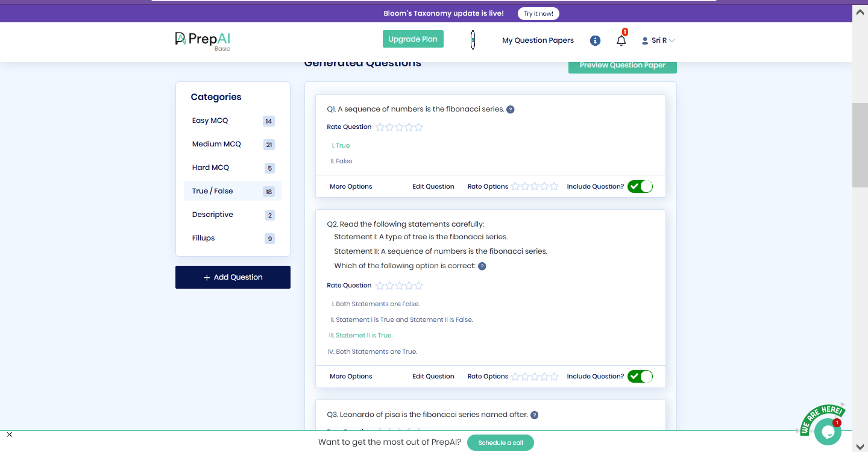Click the PrepAI logo
The image size is (868, 452).
coord(203,40)
